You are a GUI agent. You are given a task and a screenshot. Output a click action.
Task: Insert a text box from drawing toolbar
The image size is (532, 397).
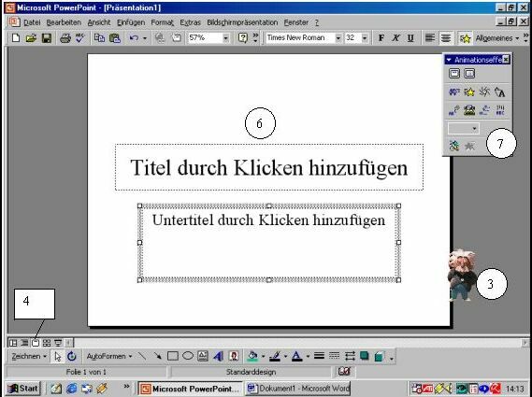203,356
